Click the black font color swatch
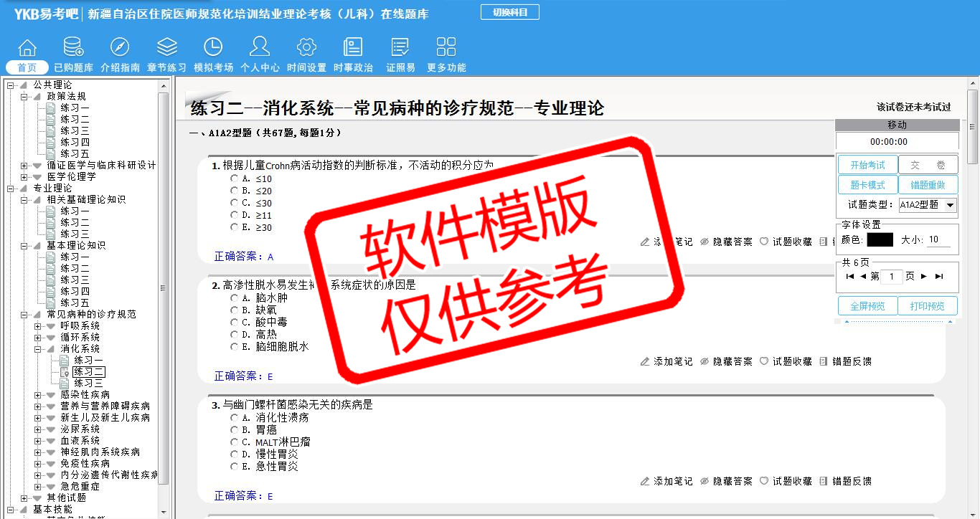 880,239
